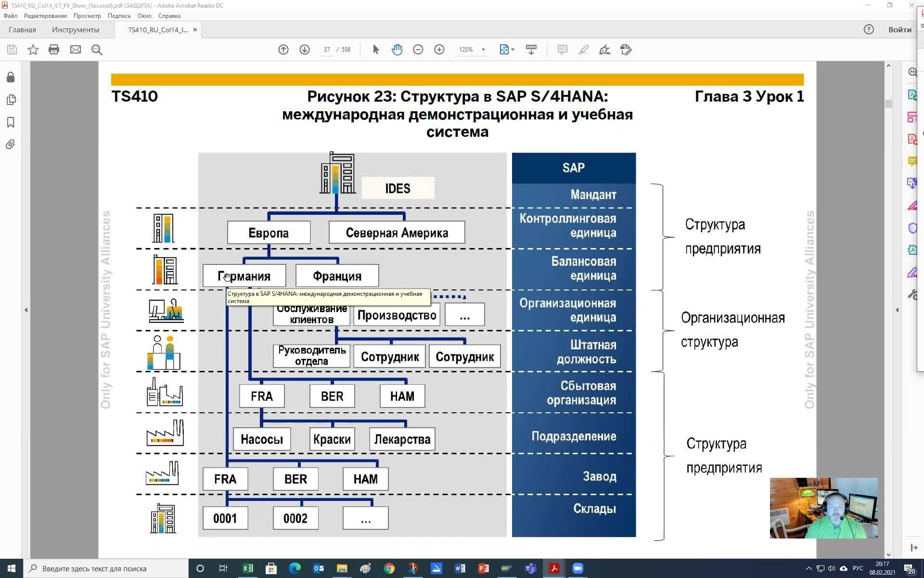Viewport: 924px width, 578px height.
Task: Switch to the Главная tab
Action: pos(22,29)
